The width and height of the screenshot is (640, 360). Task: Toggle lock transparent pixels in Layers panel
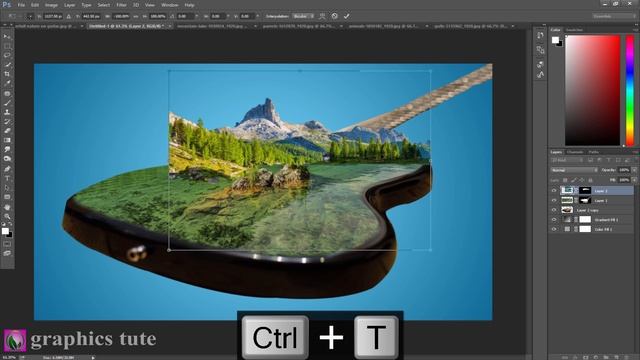(565, 180)
